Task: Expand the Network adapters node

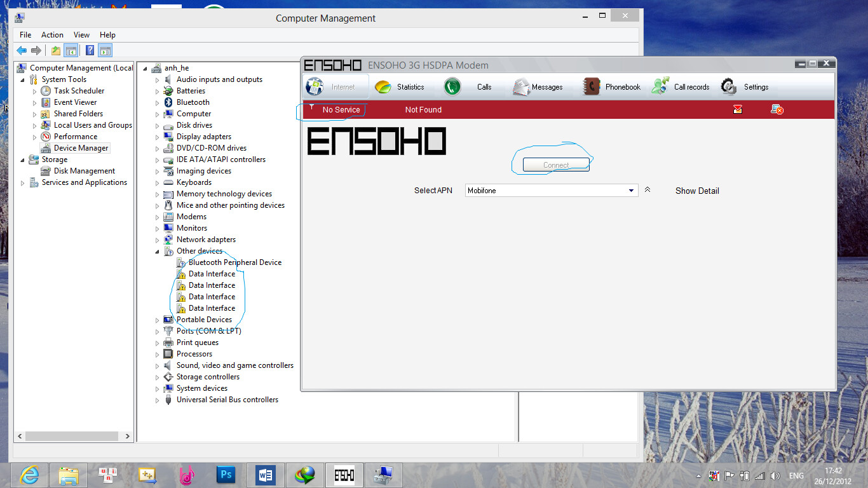Action: pyautogui.click(x=158, y=240)
